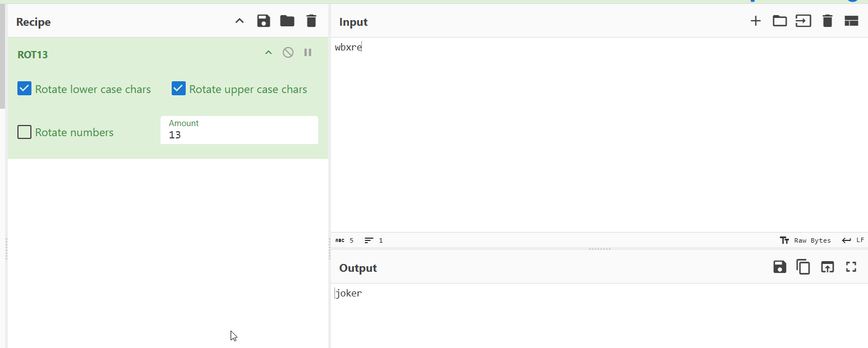Save output to file
868x348 pixels.
779,267
